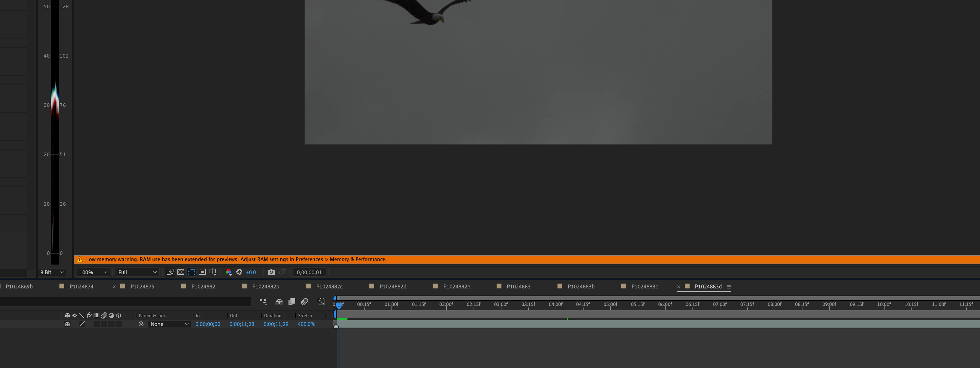Toggle mask and shape path visibility
This screenshot has height=368, width=980.
(x=191, y=272)
